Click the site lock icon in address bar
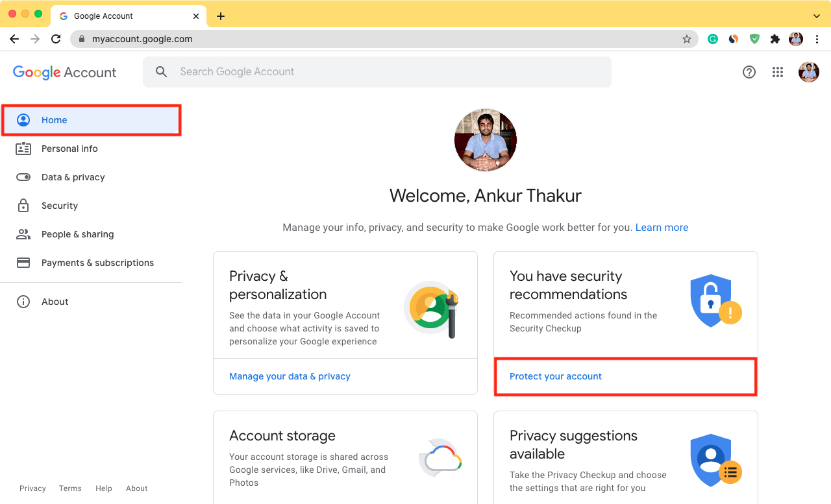The height and width of the screenshot is (504, 831). click(82, 39)
